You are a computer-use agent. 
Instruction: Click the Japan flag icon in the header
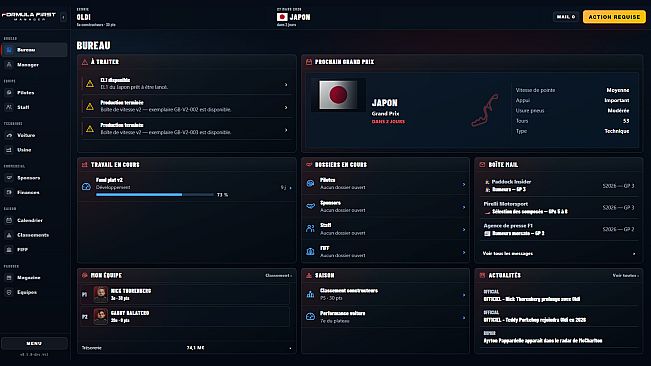[282, 17]
